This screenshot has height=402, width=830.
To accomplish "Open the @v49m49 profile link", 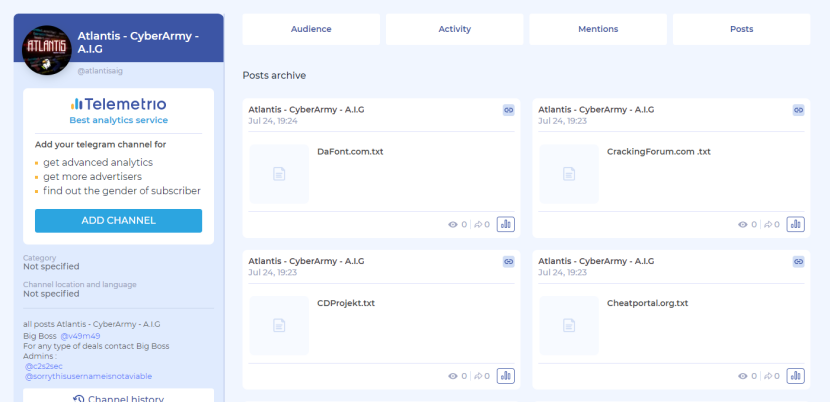I will pyautogui.click(x=80, y=336).
